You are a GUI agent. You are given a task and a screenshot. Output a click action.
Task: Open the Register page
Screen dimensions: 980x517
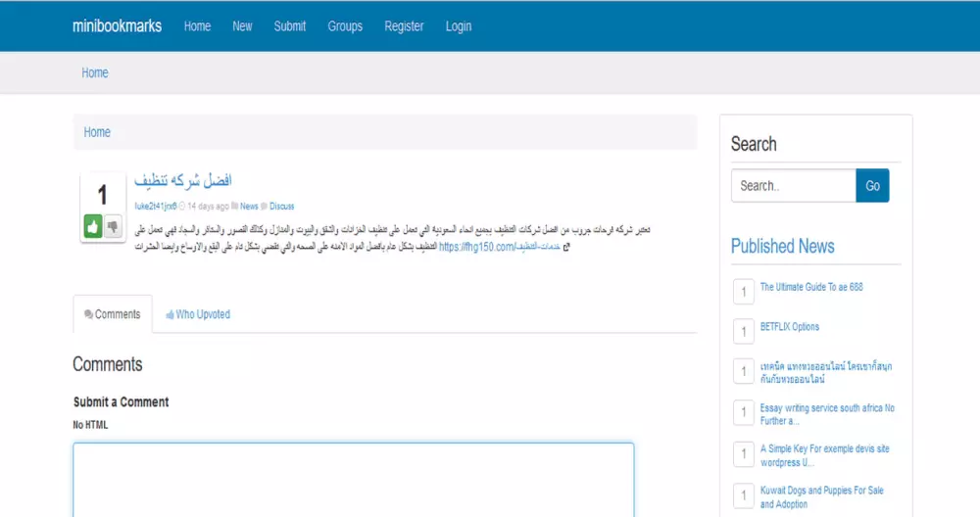404,26
